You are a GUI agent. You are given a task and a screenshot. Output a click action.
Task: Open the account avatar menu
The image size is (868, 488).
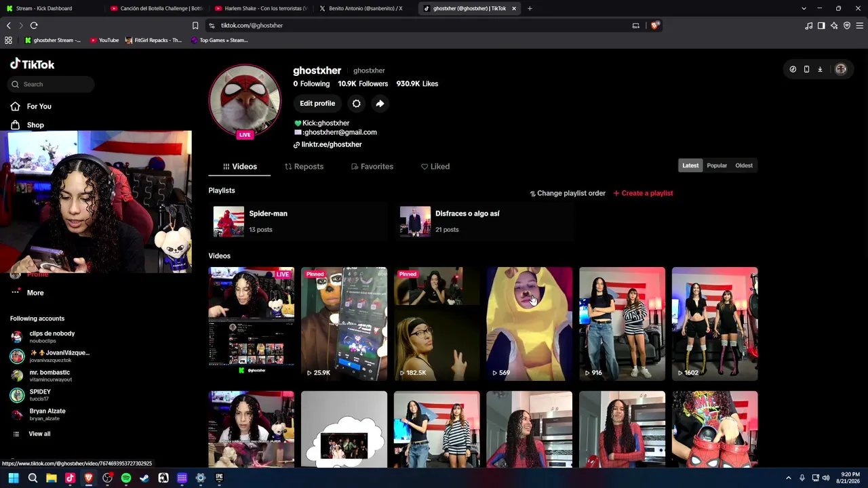pos(841,69)
